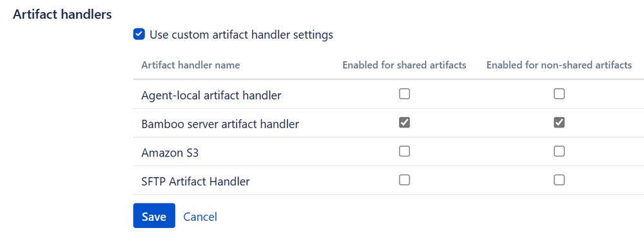
Task: Click the Enabled for shared artifacts header
Action: [405, 65]
